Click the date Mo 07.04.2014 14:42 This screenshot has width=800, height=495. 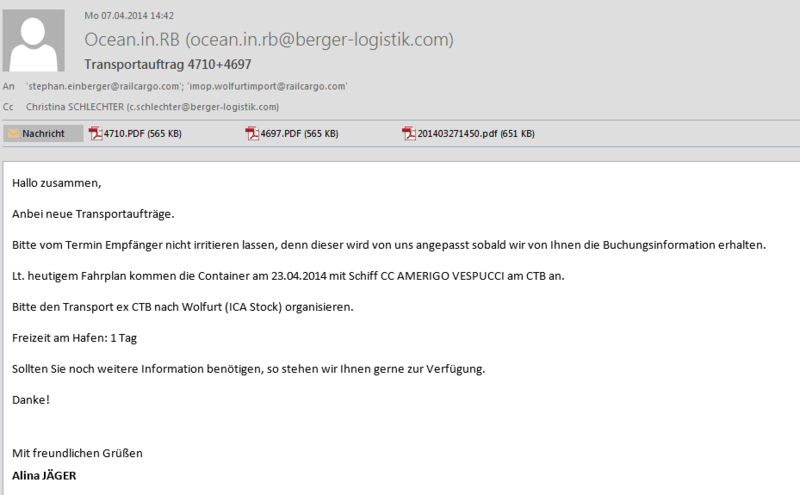click(129, 16)
